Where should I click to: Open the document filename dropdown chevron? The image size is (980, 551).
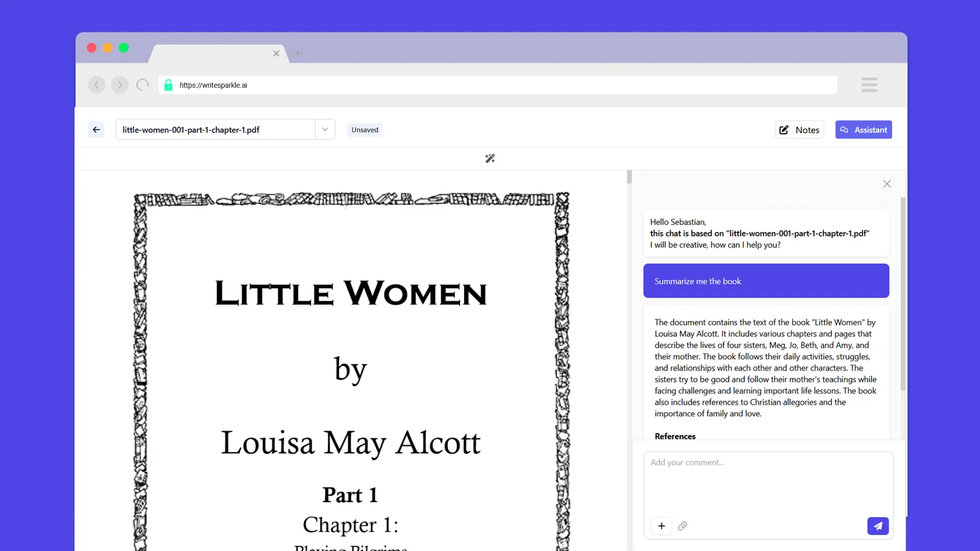click(325, 130)
